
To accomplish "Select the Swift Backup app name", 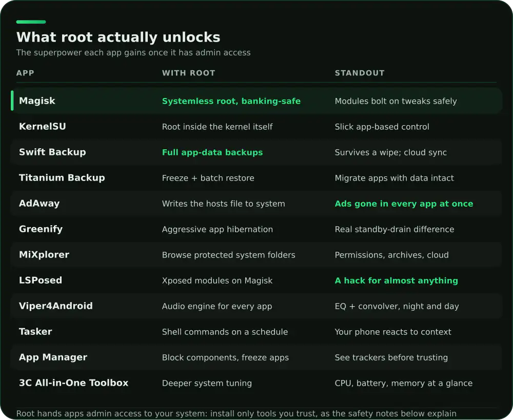I will [52, 152].
